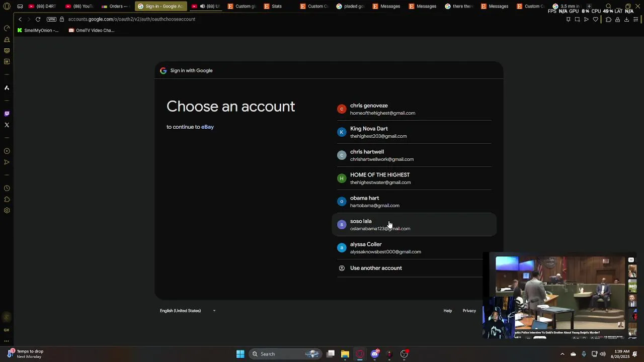Switch to the Orders tab
Viewport: 644px width, 362px height.
[x=116, y=6]
